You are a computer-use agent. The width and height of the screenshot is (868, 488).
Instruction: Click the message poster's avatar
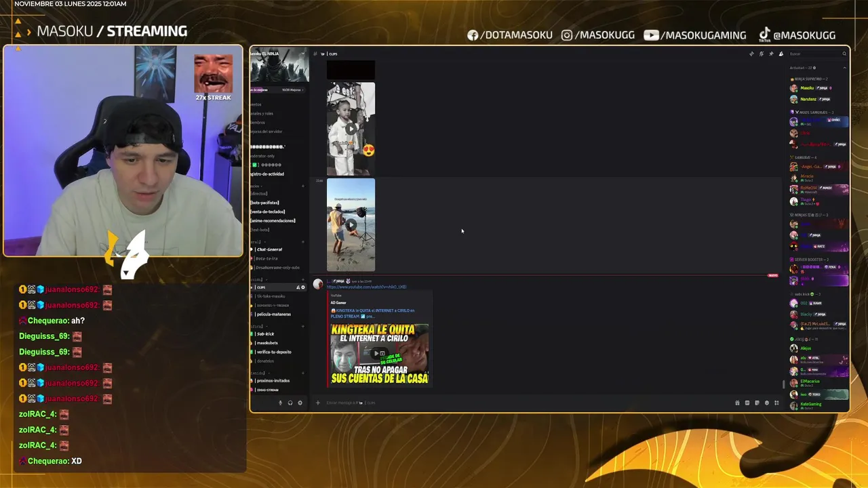click(x=318, y=284)
